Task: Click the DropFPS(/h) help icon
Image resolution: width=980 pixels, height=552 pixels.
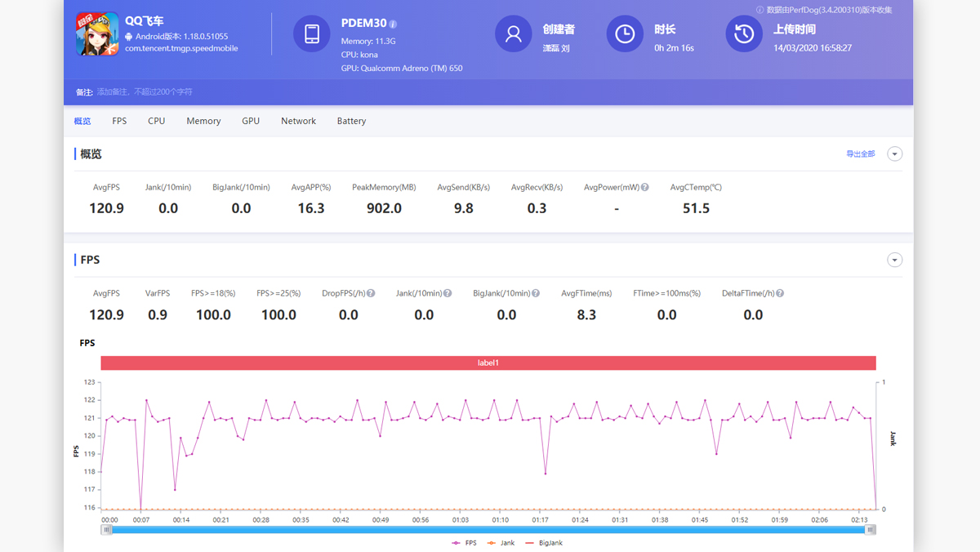Action: (371, 294)
